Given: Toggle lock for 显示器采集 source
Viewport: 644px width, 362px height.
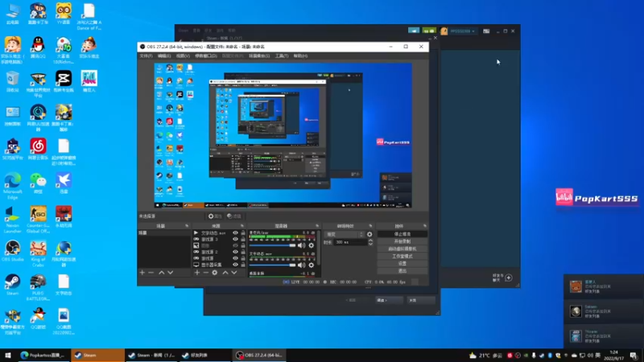Looking at the screenshot, I should coord(243,265).
